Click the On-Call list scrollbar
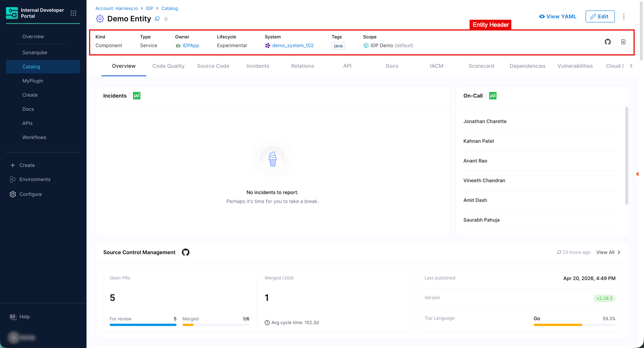Image resolution: width=644 pixels, height=348 pixels. click(626, 156)
